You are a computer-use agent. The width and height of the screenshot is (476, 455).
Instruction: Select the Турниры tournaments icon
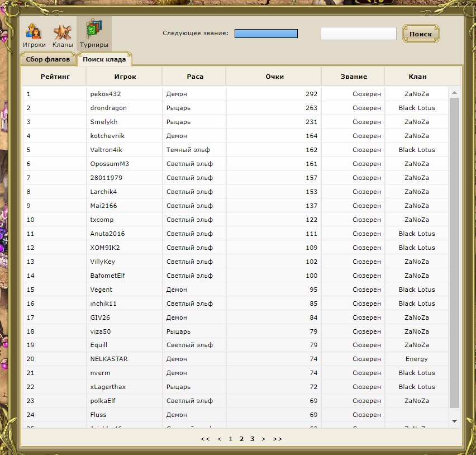coord(94,34)
